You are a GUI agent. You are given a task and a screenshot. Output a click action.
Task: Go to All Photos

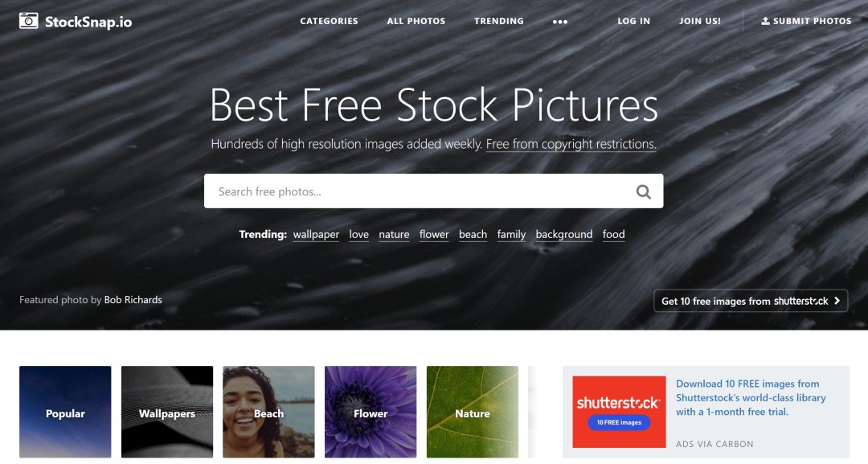point(416,21)
